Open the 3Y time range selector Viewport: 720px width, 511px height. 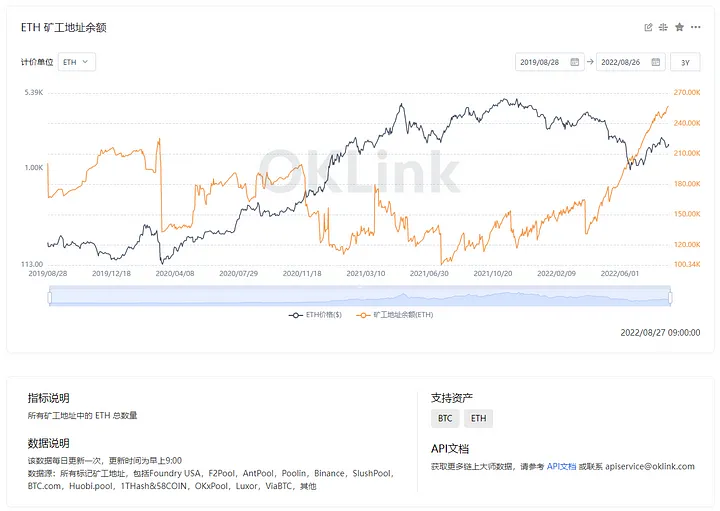(685, 62)
